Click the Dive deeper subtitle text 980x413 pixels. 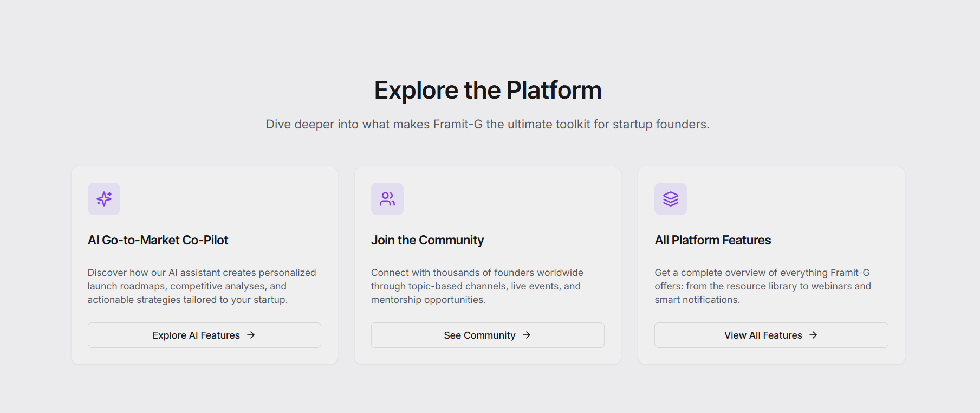coord(488,124)
